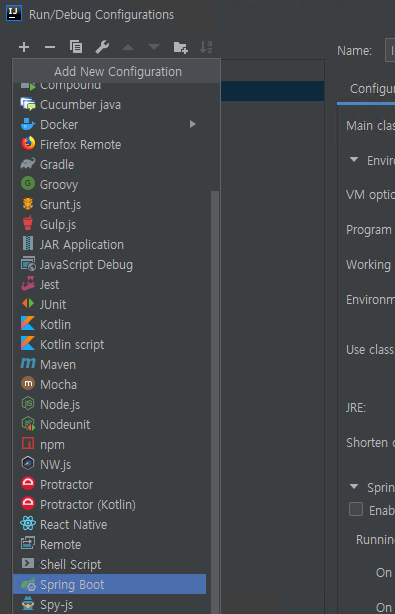This screenshot has width=395, height=614.
Task: Click the Remove Configuration minus icon
Action: (50, 47)
